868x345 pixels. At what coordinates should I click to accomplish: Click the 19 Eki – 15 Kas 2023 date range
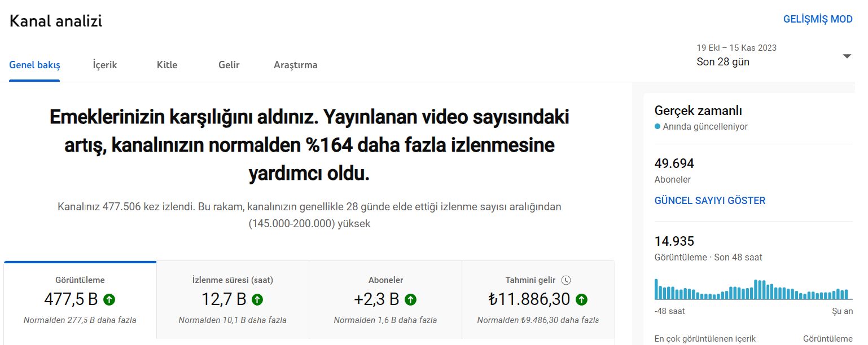tap(737, 48)
